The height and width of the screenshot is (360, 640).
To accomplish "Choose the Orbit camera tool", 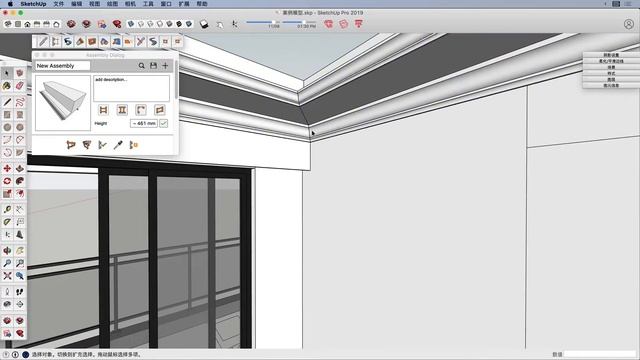I will point(7,251).
